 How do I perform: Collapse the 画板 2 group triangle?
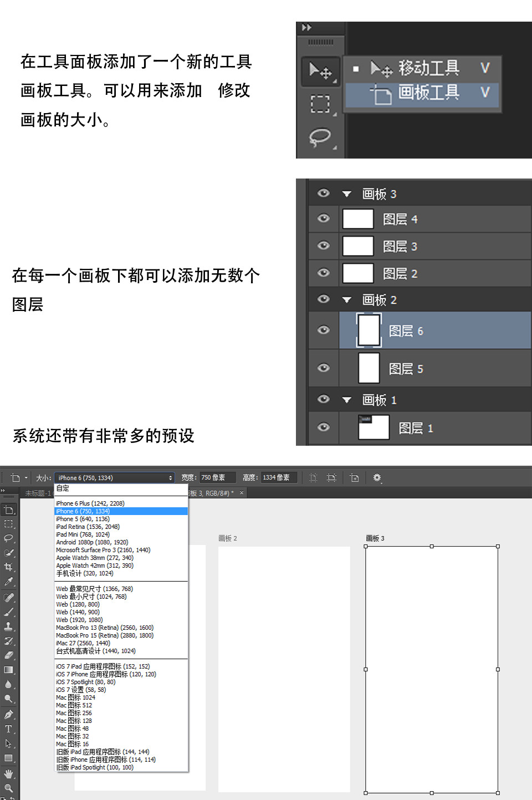[347, 300]
